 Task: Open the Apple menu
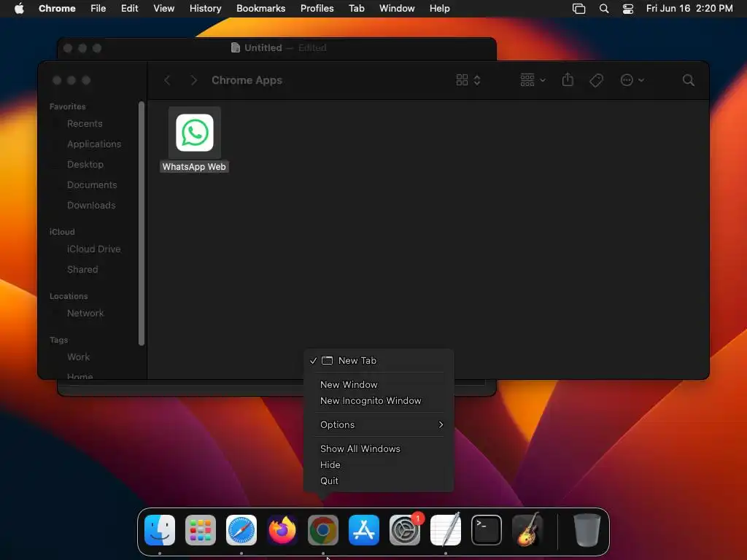click(x=20, y=9)
